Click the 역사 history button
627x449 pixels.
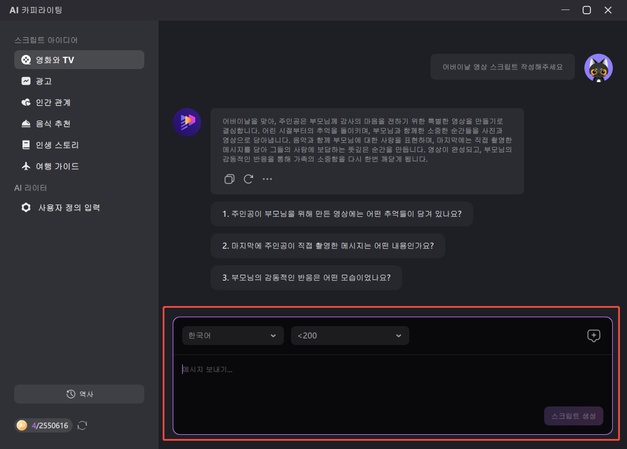pos(79,394)
